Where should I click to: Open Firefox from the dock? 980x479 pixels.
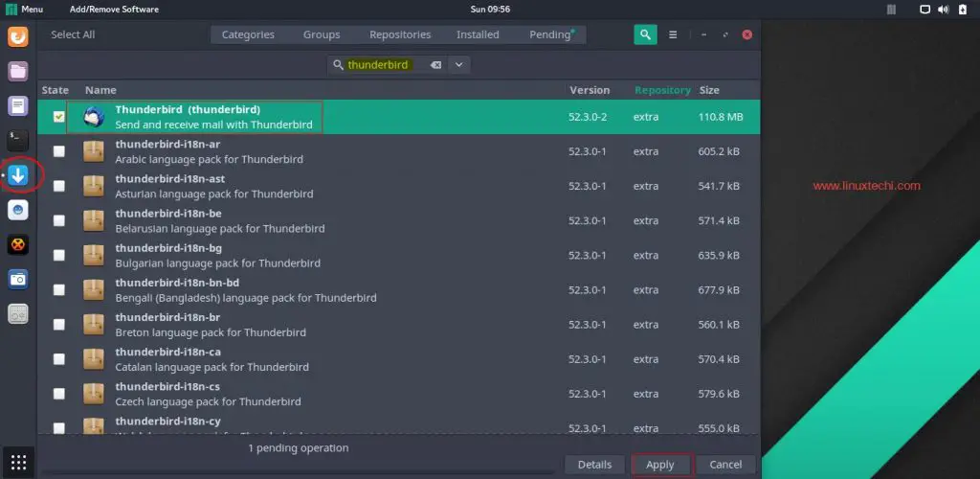(x=18, y=36)
